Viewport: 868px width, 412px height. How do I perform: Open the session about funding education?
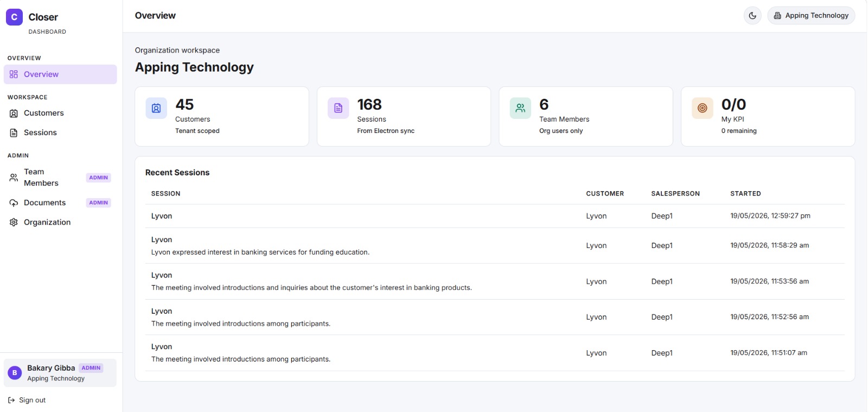[495, 246]
